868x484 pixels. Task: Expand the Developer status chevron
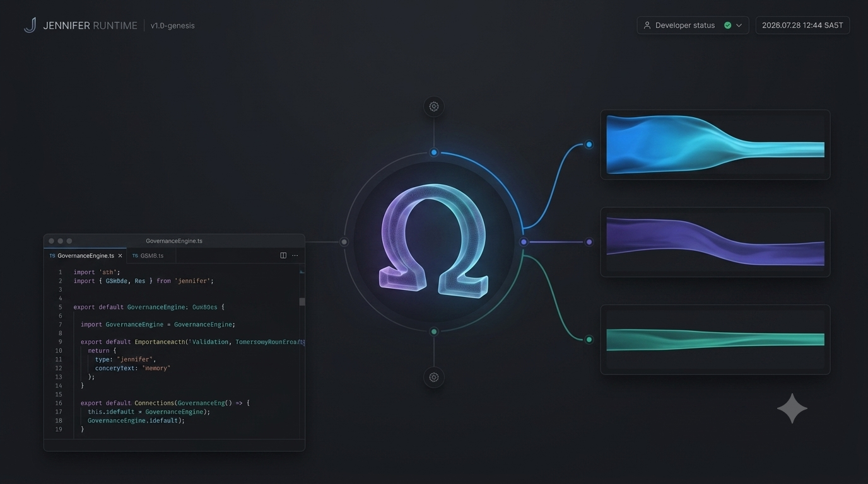pyautogui.click(x=739, y=25)
